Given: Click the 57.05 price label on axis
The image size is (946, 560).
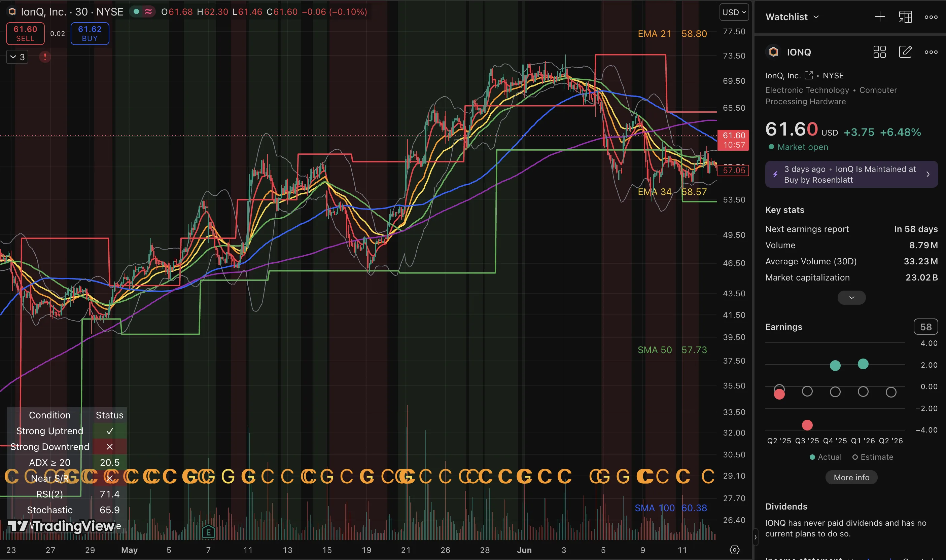Looking at the screenshot, I should pos(733,170).
